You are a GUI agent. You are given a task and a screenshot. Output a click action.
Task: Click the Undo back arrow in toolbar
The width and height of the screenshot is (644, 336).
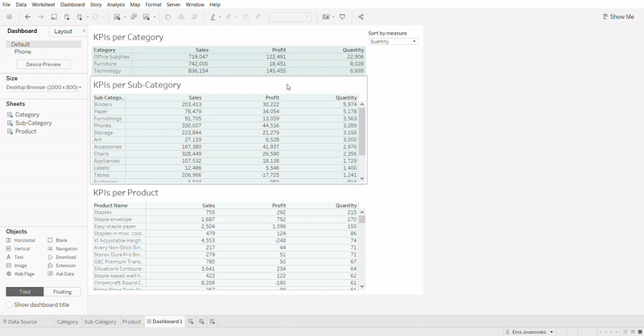(x=28, y=17)
